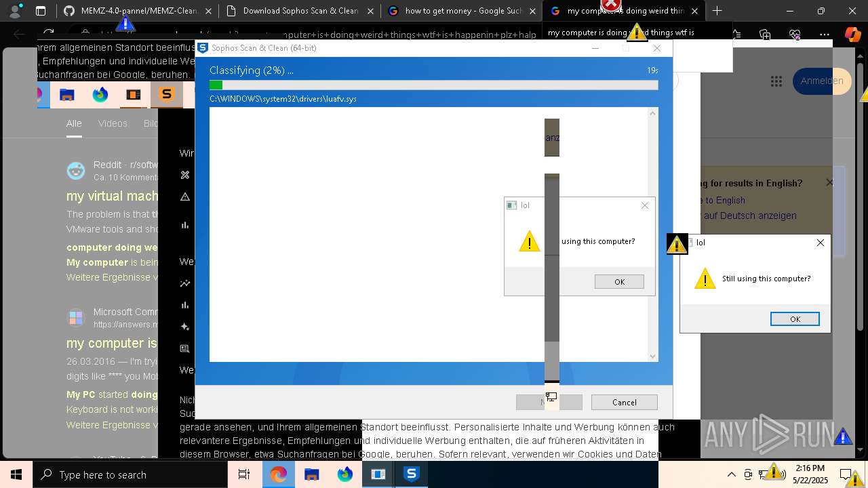Open the Edge tab actions menu icon
Screen dimensions: 868x488
coord(41,11)
